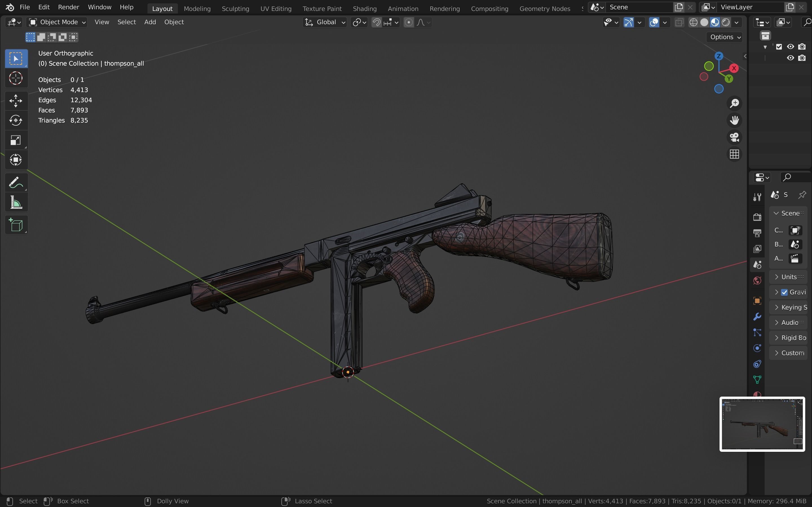Image resolution: width=812 pixels, height=507 pixels.
Task: Hide the Scene Collection via eye icon
Action: tap(791, 46)
